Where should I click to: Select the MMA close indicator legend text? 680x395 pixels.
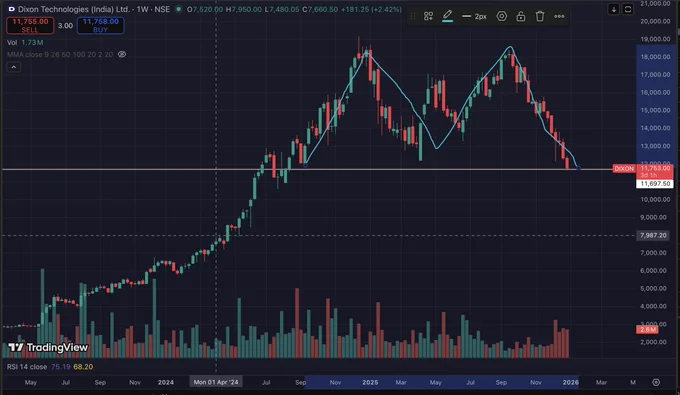(x=60, y=54)
